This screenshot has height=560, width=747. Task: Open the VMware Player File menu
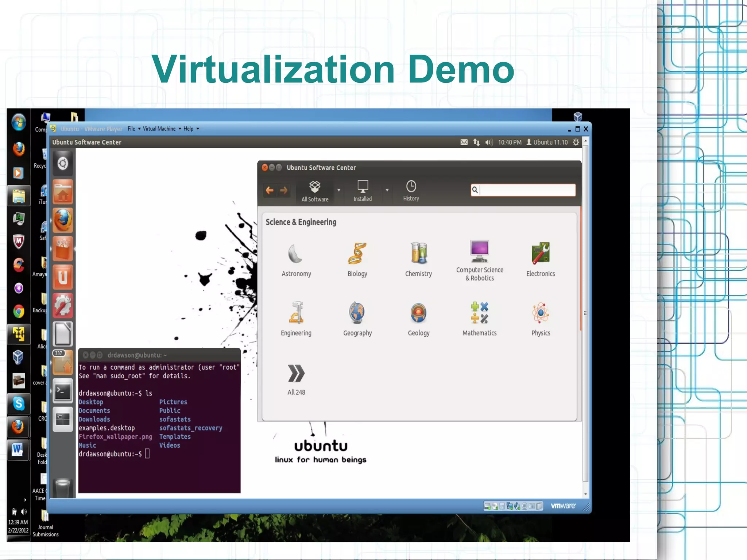134,129
